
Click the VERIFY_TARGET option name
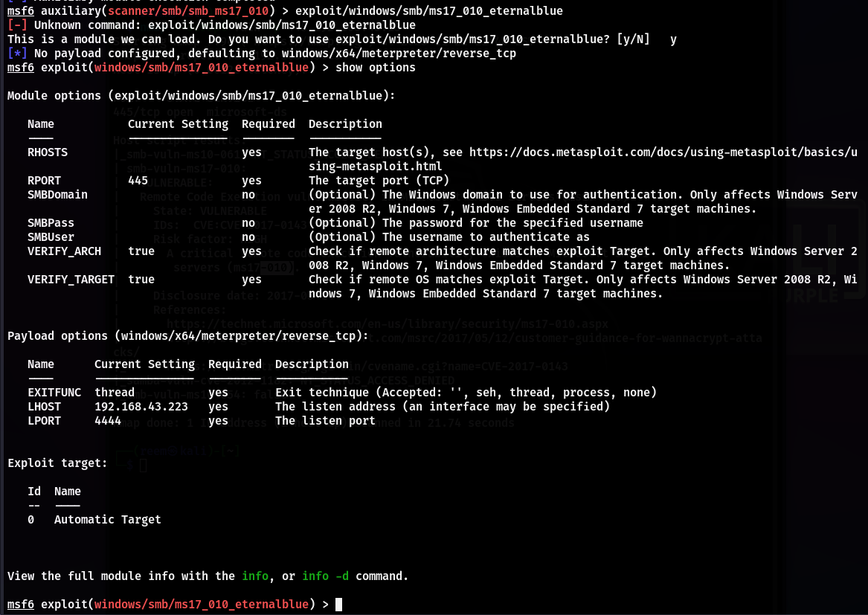71,280
